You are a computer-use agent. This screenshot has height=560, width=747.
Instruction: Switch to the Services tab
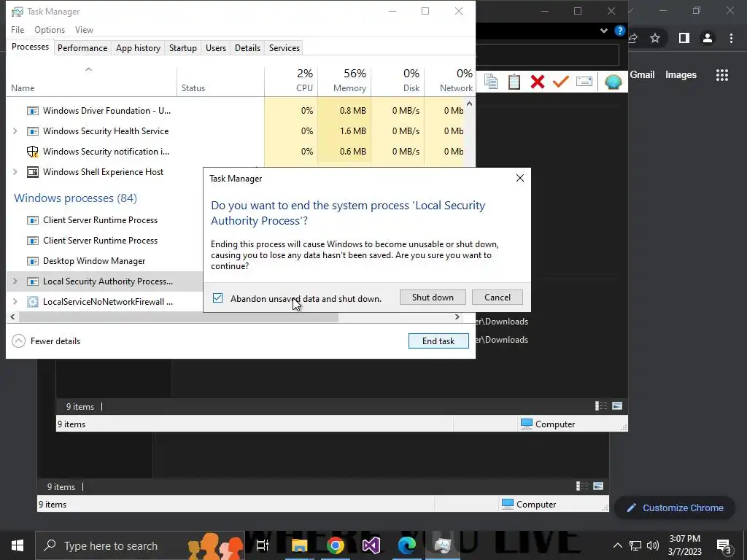(x=285, y=47)
